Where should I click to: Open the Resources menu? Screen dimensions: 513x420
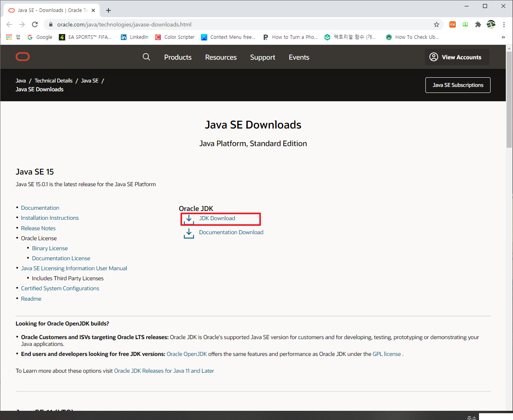221,57
